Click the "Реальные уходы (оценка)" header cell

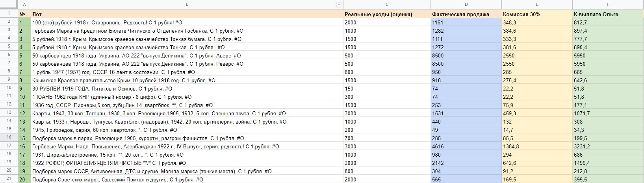click(387, 14)
